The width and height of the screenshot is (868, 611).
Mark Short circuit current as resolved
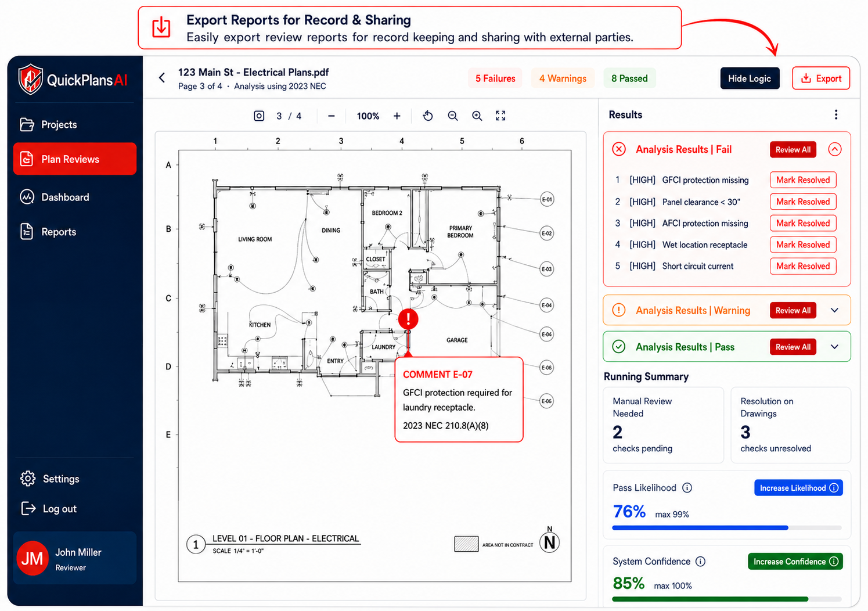coord(803,266)
